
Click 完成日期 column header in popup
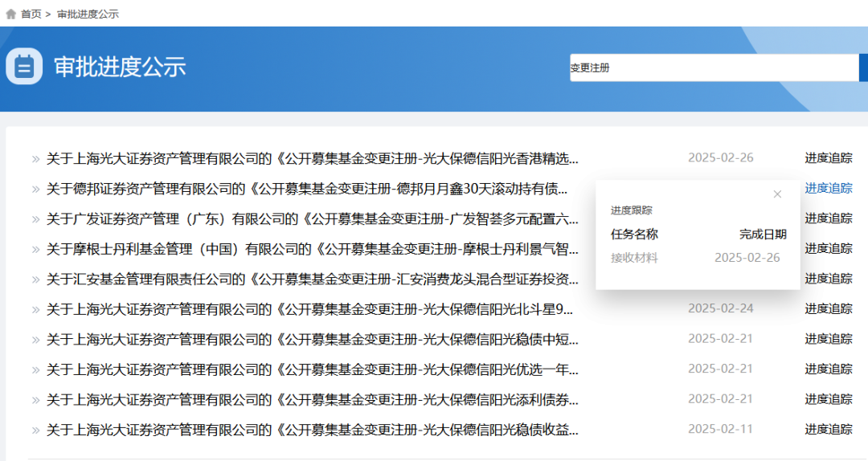[x=763, y=234]
